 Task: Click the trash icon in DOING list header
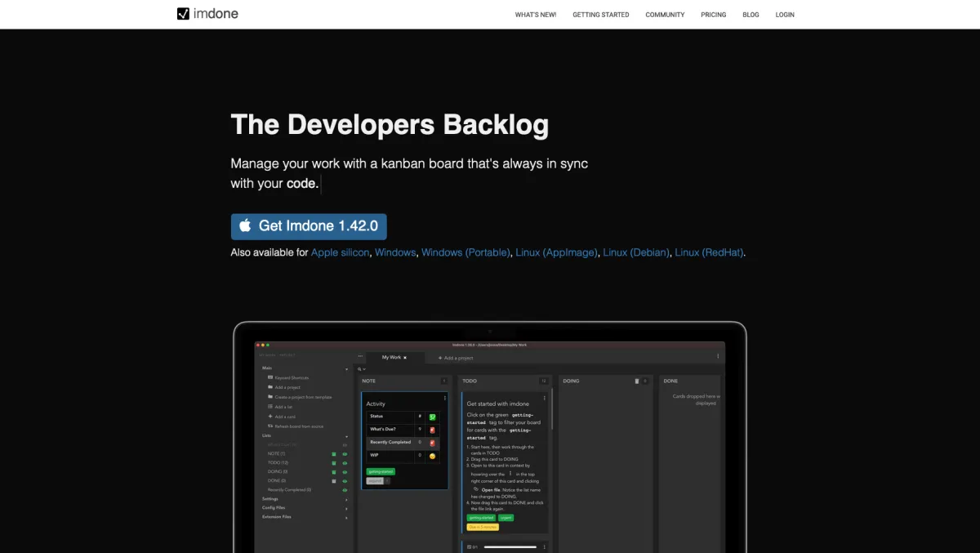[637, 381]
